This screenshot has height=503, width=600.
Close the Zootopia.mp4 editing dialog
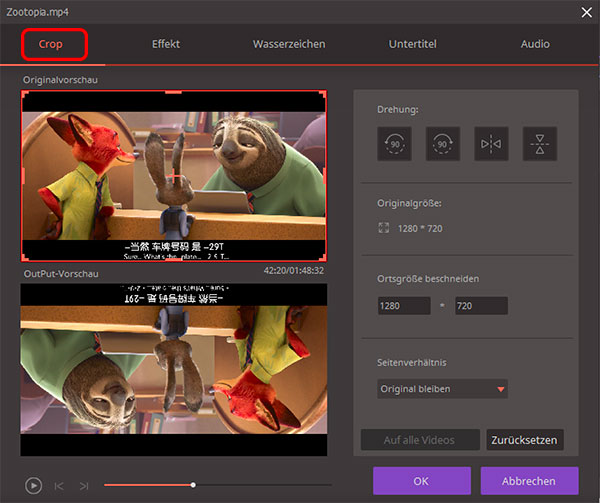[587, 13]
